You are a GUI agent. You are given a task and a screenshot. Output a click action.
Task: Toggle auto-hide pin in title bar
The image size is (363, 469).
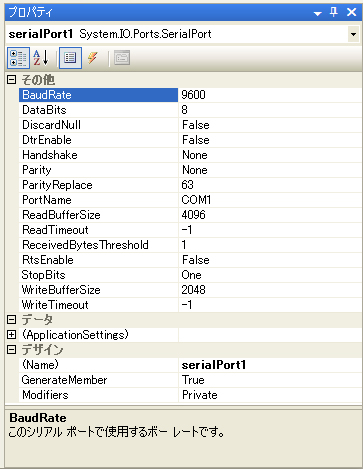[333, 12]
